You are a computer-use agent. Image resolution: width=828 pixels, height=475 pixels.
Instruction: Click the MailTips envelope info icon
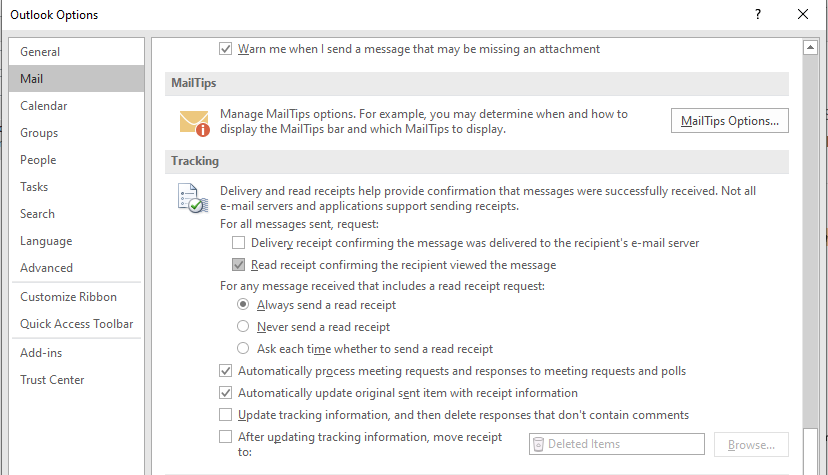pos(194,122)
